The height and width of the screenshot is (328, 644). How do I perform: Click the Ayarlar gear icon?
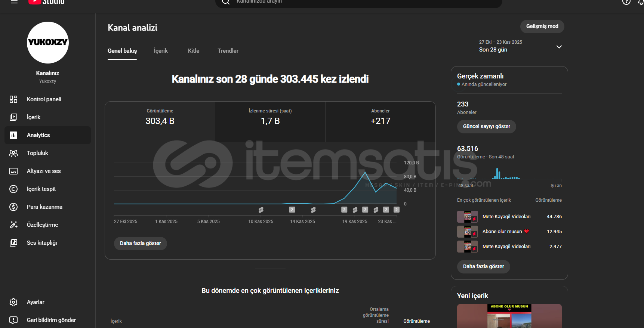[13, 302]
